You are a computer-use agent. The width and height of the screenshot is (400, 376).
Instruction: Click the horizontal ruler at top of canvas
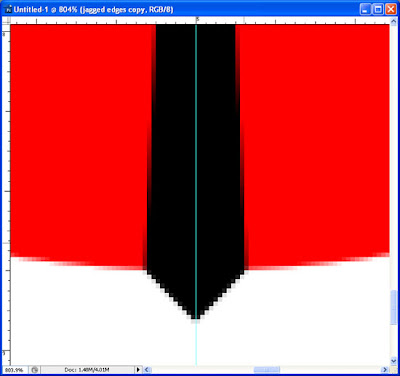click(200, 20)
